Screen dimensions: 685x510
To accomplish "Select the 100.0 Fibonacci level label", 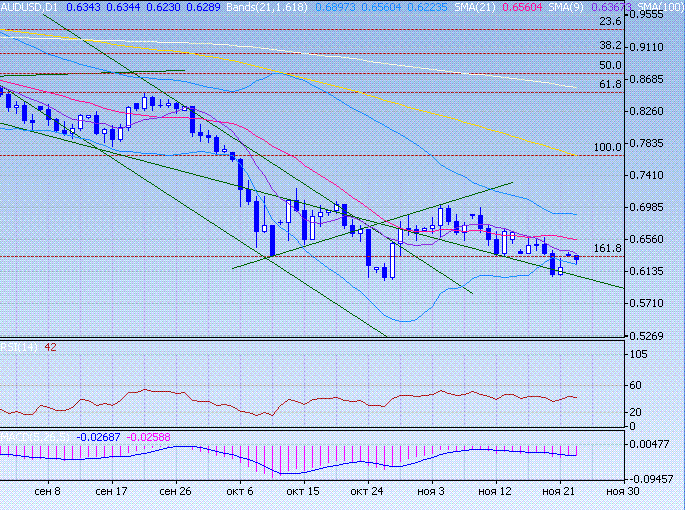I will (x=606, y=147).
